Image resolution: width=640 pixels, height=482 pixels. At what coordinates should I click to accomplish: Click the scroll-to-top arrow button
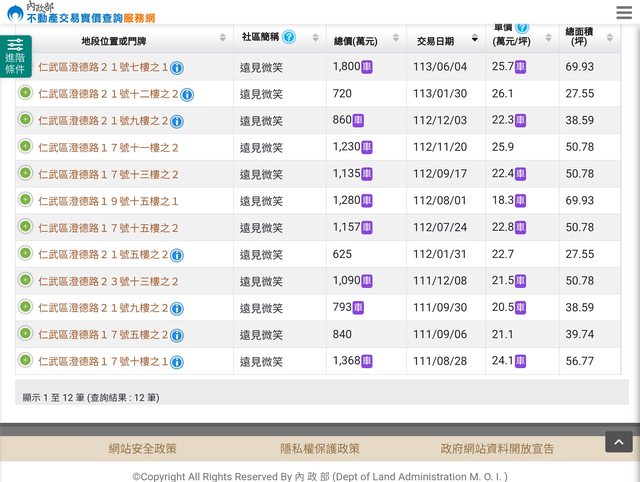coord(618,442)
